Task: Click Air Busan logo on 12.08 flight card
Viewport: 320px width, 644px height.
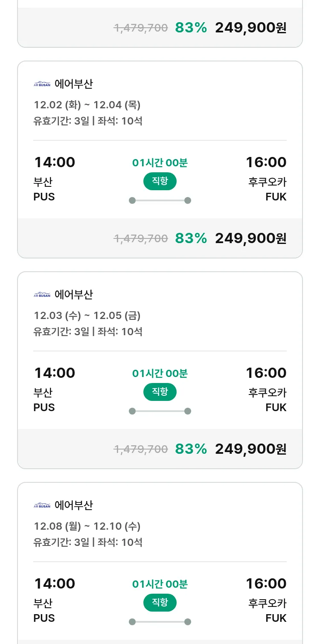Action: point(42,505)
